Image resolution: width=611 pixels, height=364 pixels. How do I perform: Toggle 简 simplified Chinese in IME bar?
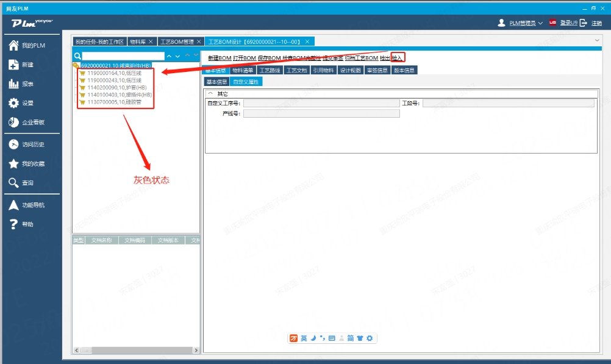click(350, 338)
